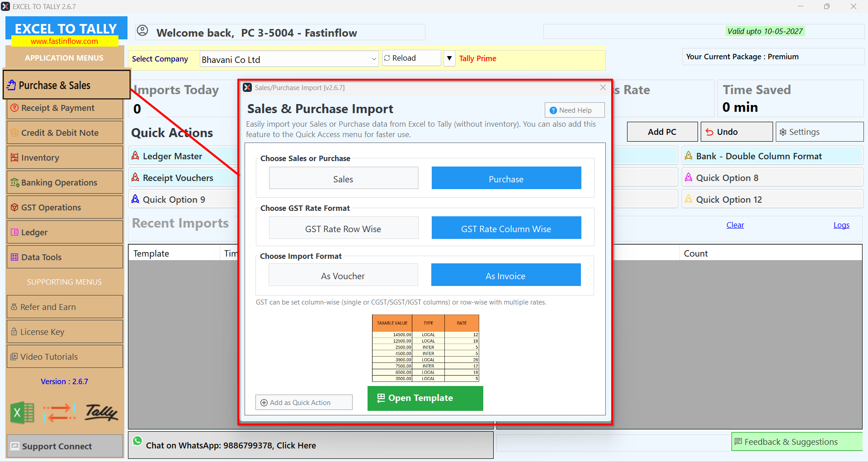The image size is (868, 462).
Task: Click the Settings gear icon
Action: tap(783, 132)
